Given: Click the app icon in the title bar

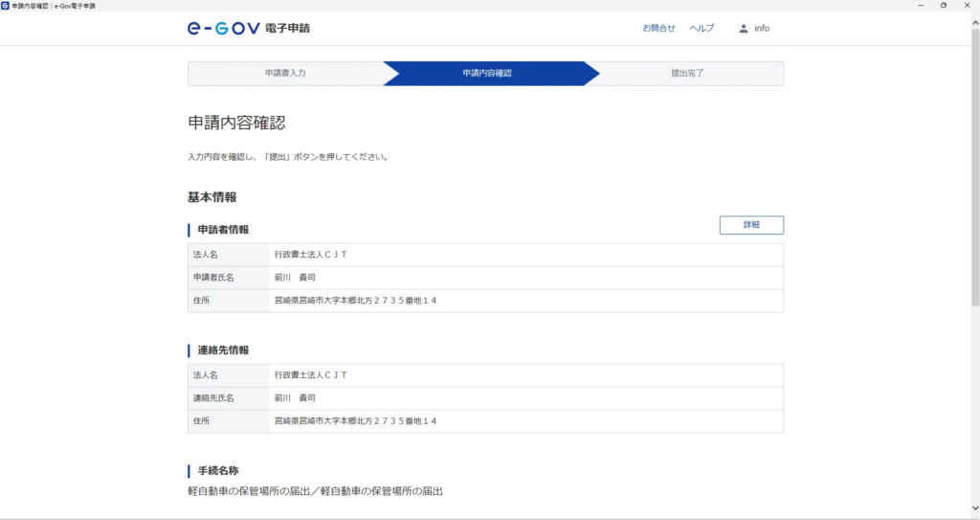Looking at the screenshot, I should [x=6, y=6].
